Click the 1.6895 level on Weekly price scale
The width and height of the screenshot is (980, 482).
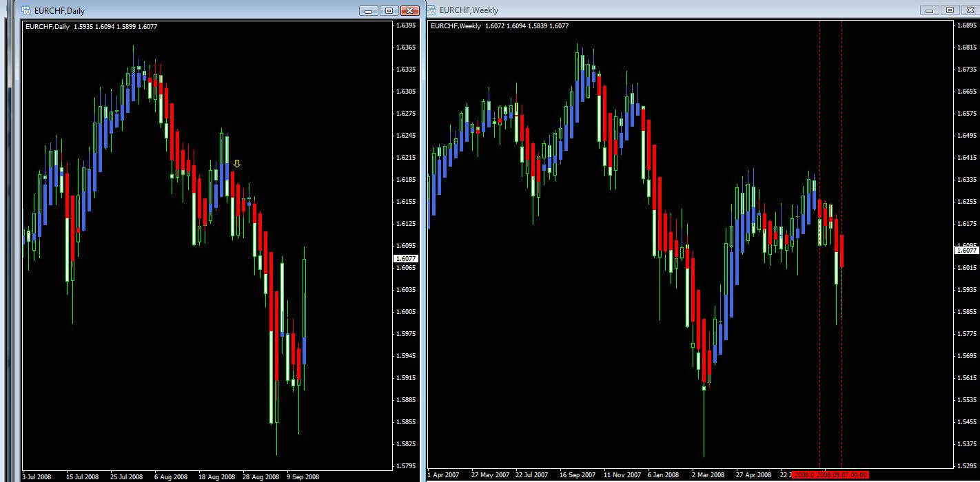pos(968,25)
